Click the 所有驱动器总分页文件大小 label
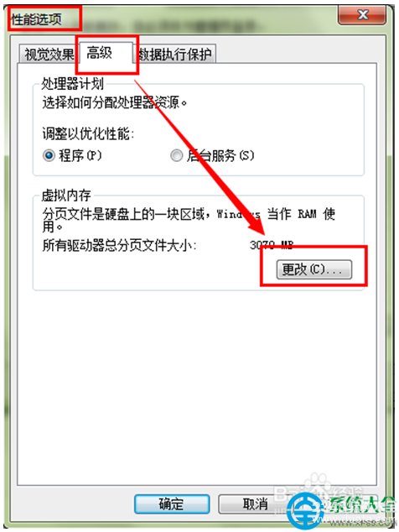Viewport: 399px width, 532px height. (x=119, y=245)
